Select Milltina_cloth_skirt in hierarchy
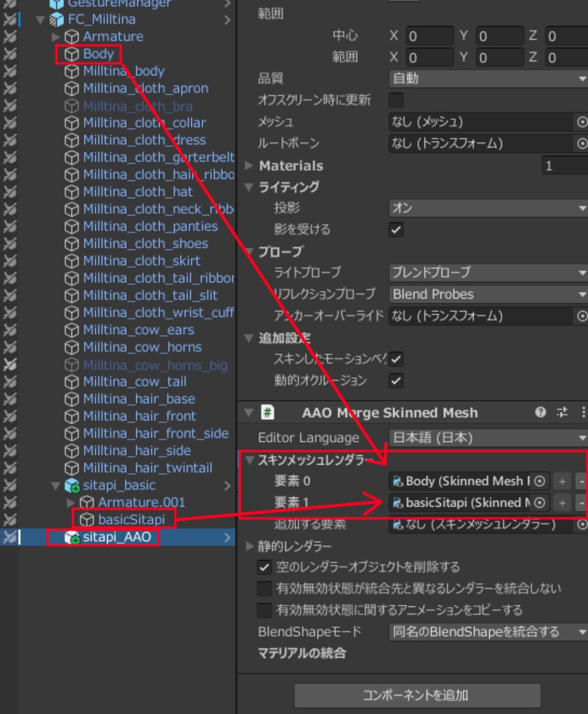 point(141,261)
